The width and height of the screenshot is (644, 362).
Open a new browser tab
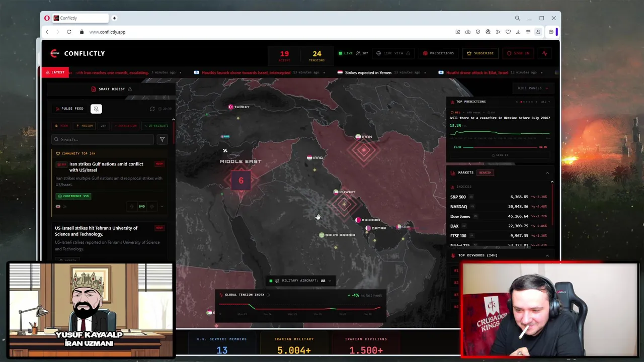tap(114, 18)
